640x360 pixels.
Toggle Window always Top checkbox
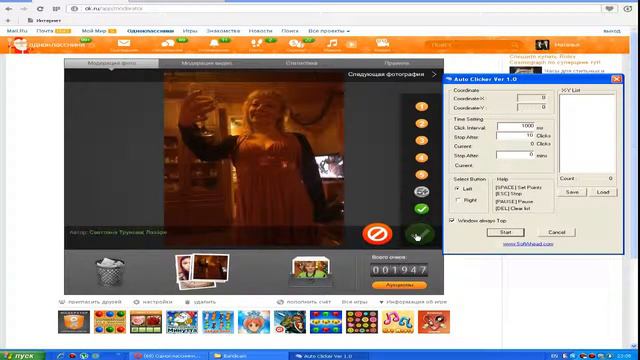tap(452, 220)
